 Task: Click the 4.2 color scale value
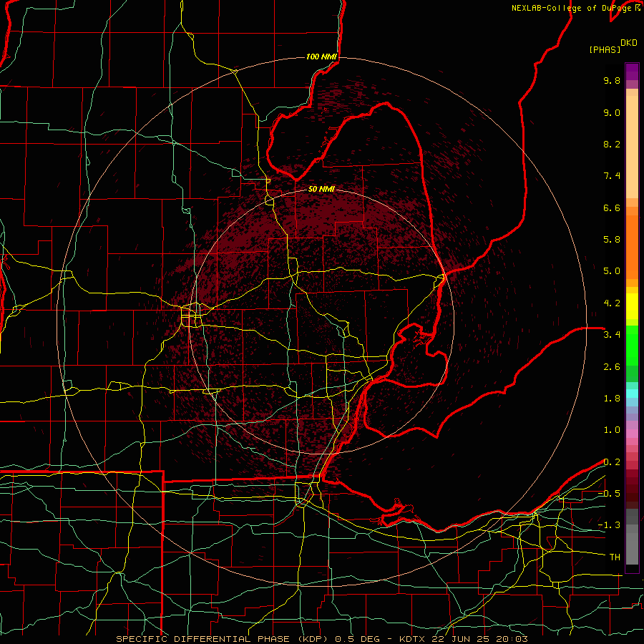pyautogui.click(x=612, y=303)
